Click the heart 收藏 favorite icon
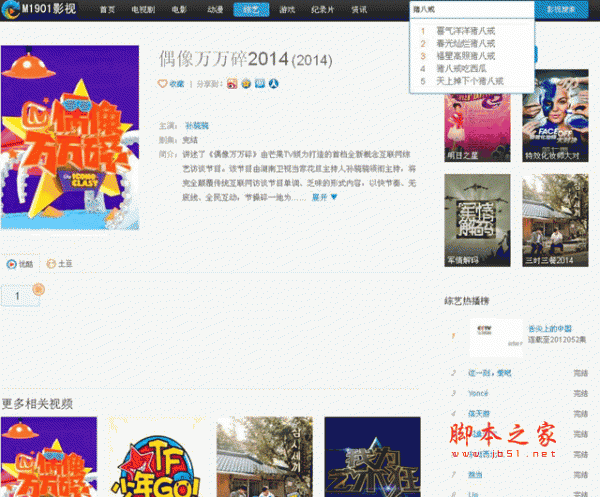600x497 pixels. pos(162,83)
